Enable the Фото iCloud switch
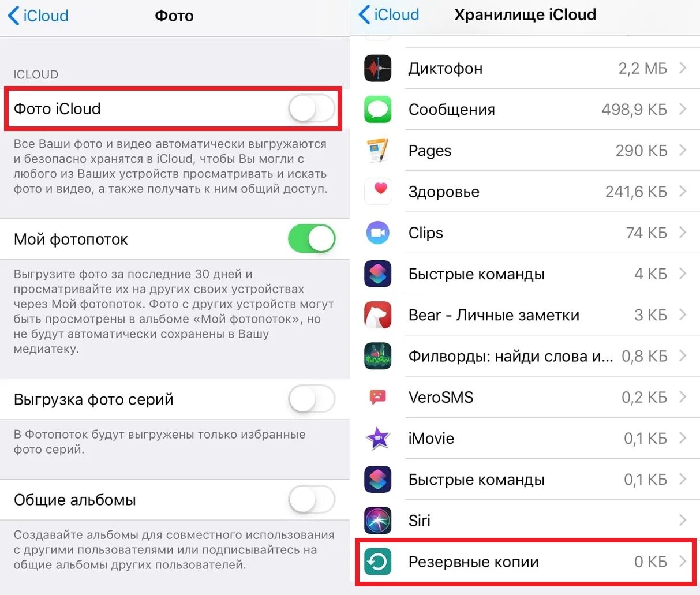This screenshot has width=700, height=595. [x=312, y=108]
